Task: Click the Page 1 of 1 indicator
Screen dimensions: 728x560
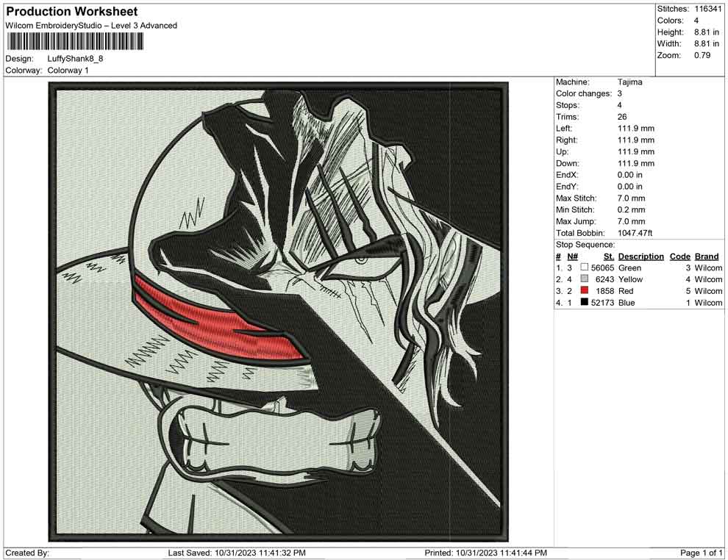Action: pos(701,553)
